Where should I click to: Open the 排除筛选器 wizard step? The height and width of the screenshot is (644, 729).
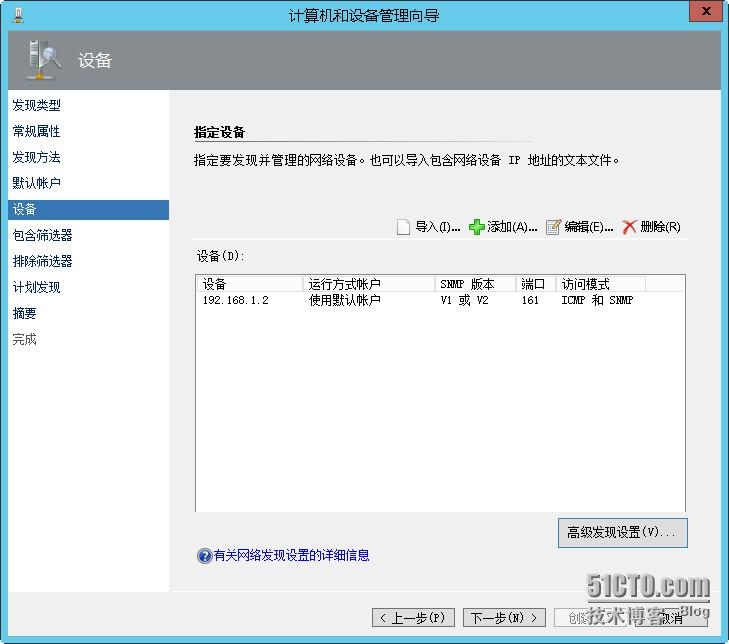42,261
